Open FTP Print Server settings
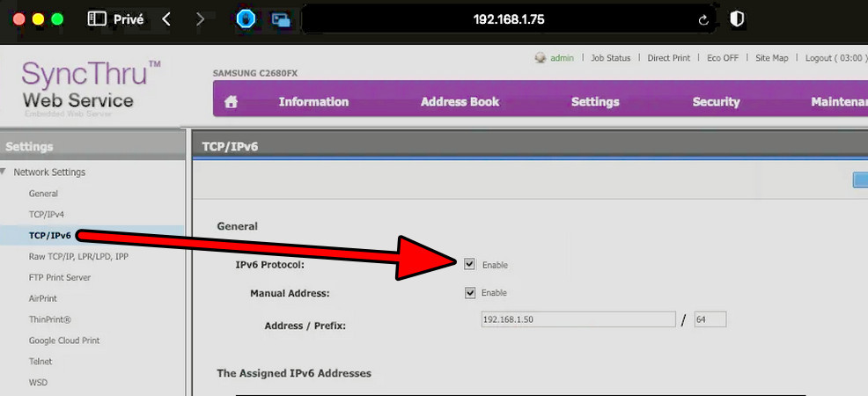 [x=60, y=277]
